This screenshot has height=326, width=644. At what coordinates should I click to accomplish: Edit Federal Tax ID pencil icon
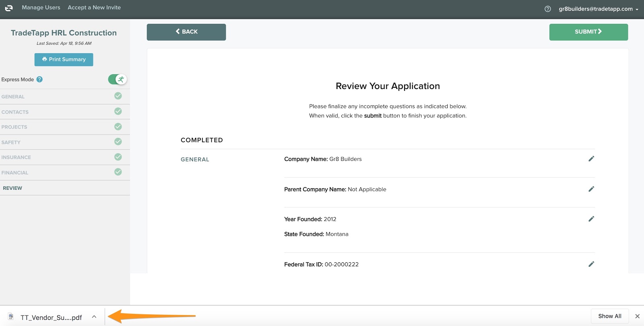pyautogui.click(x=591, y=264)
